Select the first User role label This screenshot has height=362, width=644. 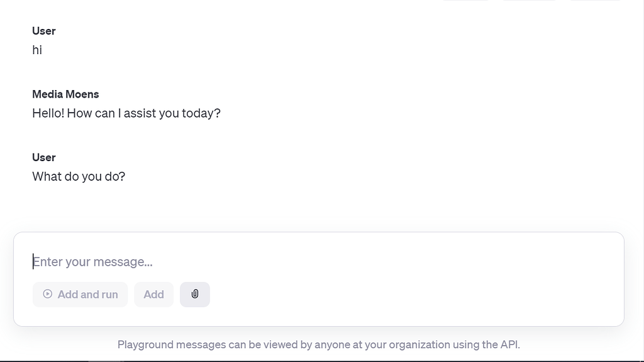click(x=44, y=31)
